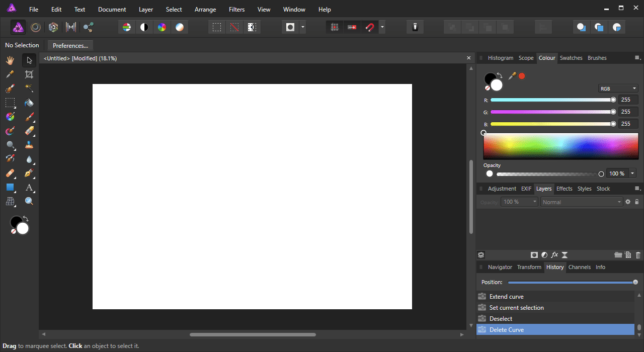Screen dimensions: 644x352
Task: Pick a colour from the spectrum strip
Action: (x=560, y=146)
